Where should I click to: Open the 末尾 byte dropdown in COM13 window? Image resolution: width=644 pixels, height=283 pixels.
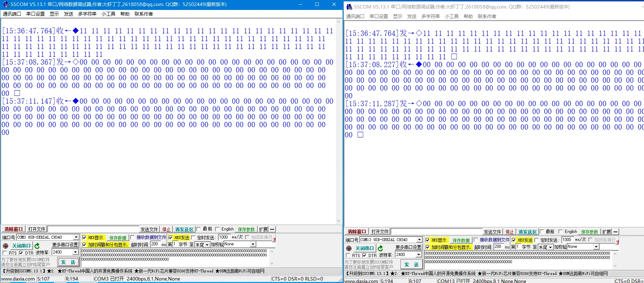pos(550,247)
